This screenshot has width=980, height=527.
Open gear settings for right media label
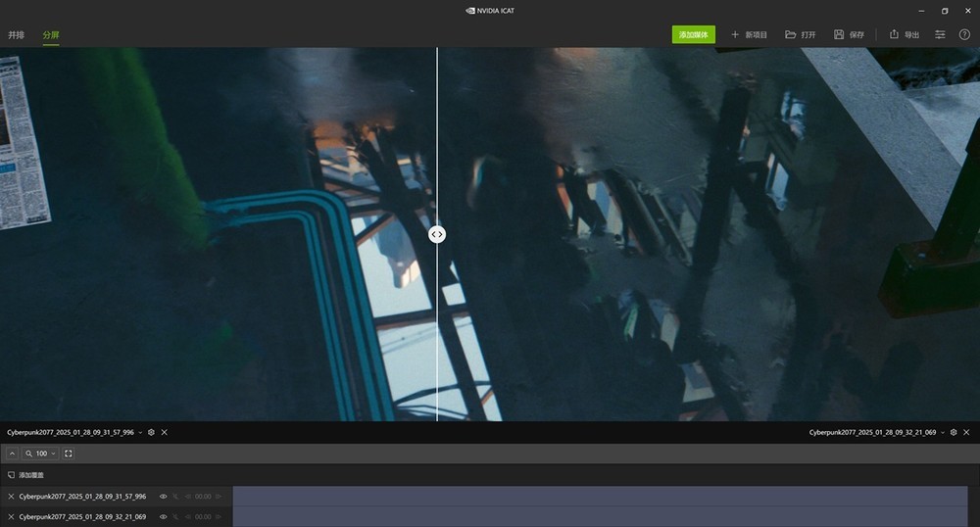click(x=954, y=432)
